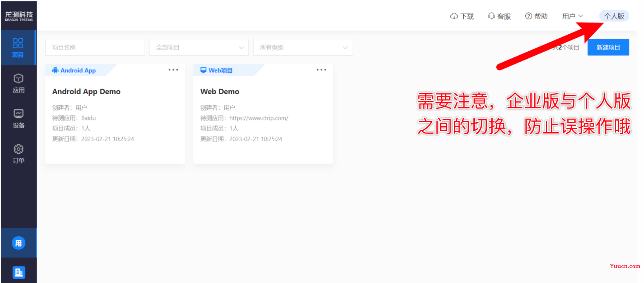This screenshot has width=644, height=283.
Task: Open the Android App Demo project
Action: coord(86,92)
